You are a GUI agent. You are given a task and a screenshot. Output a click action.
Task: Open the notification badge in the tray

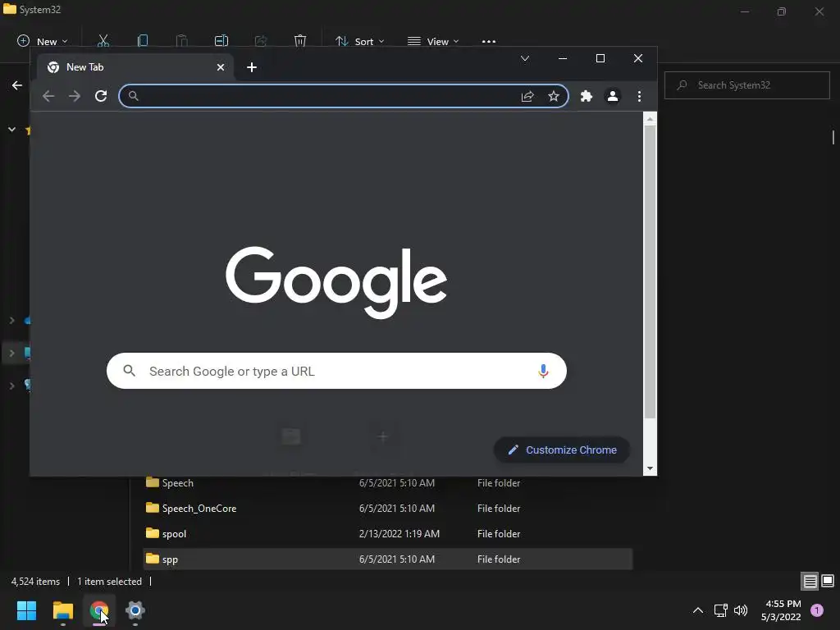point(817,610)
